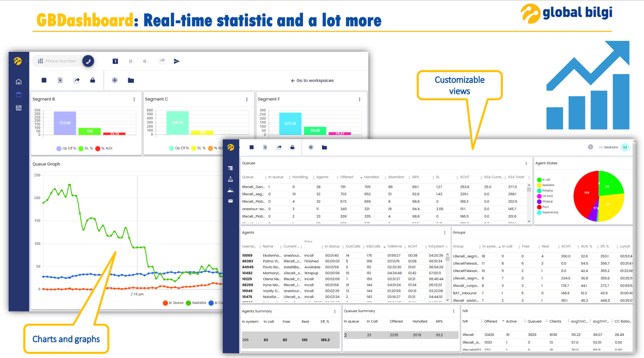Click the Phone Number input field
Screen dimensions: 644x358
point(61,61)
